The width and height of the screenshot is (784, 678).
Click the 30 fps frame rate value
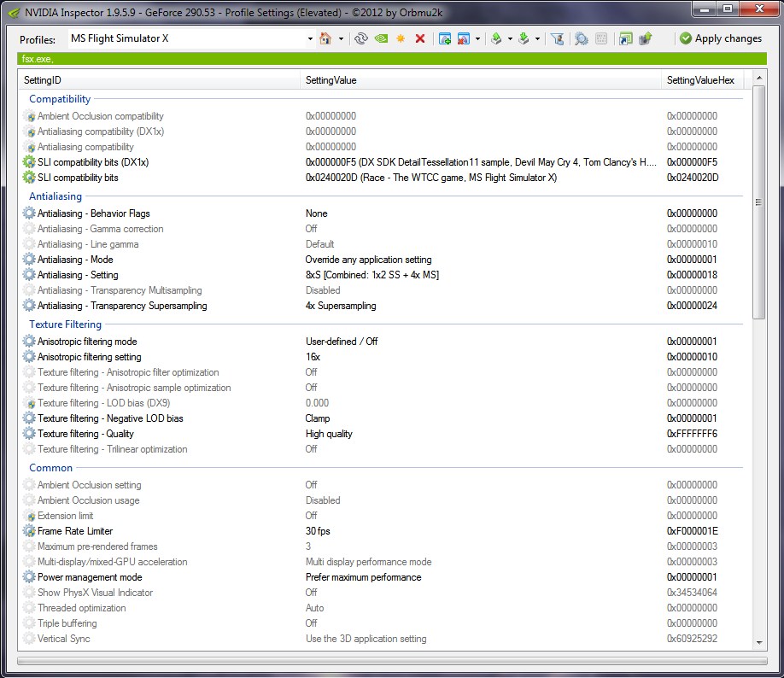(x=318, y=531)
